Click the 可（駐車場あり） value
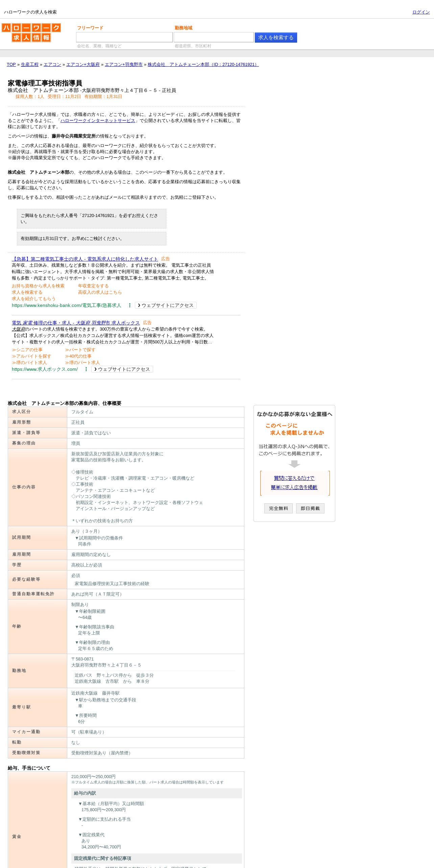Image resolution: width=434 pixels, height=868 pixels. (x=89, y=732)
